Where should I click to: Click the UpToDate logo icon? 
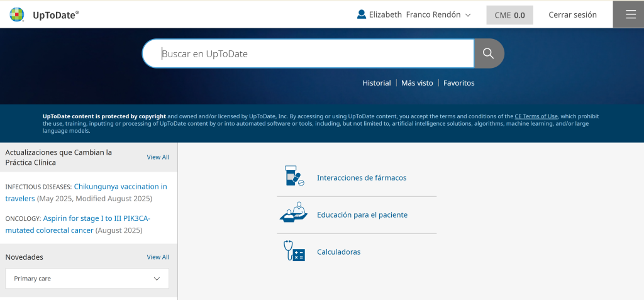coord(17,15)
